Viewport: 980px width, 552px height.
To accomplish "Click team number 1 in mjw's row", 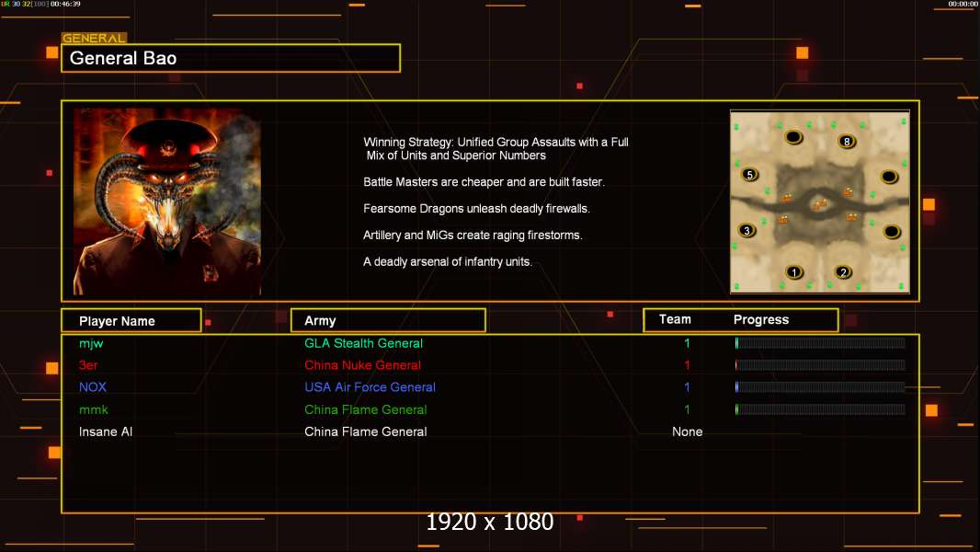I will 687,343.
